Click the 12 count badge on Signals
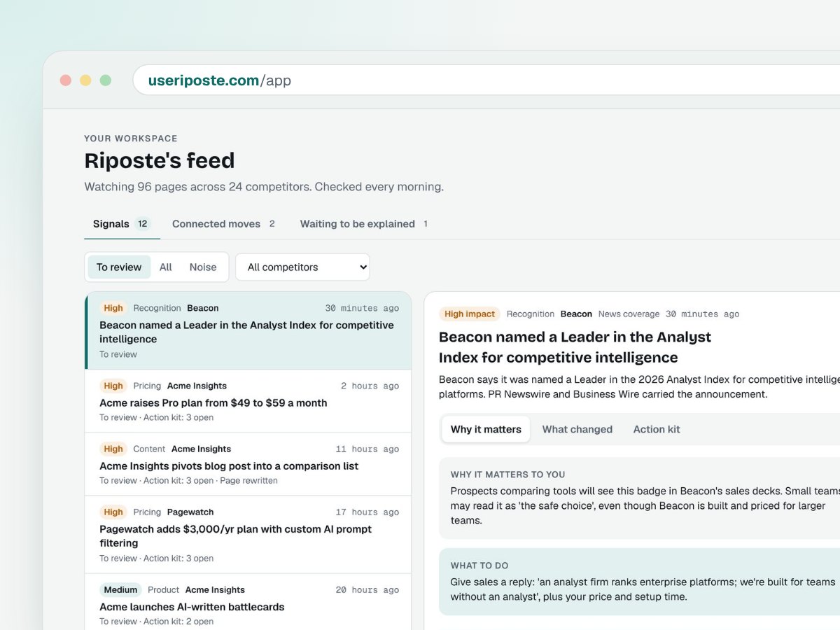This screenshot has width=840, height=630. [143, 224]
